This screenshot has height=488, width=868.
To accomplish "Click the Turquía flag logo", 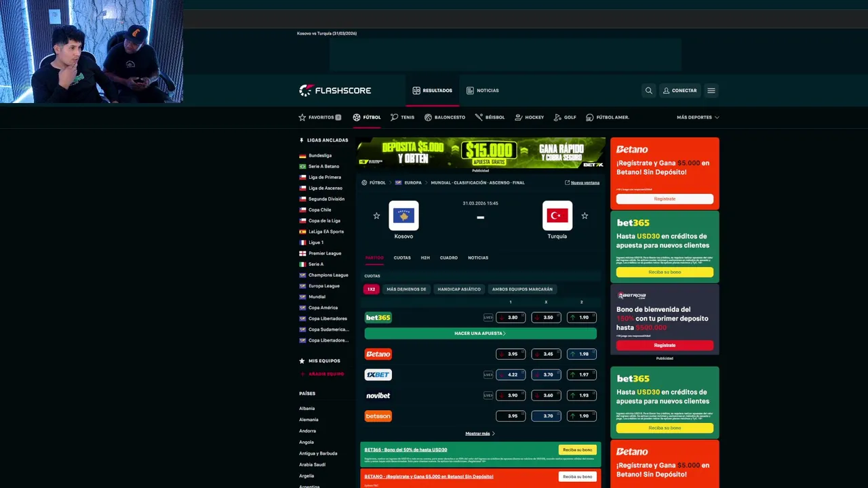I will click(x=557, y=216).
